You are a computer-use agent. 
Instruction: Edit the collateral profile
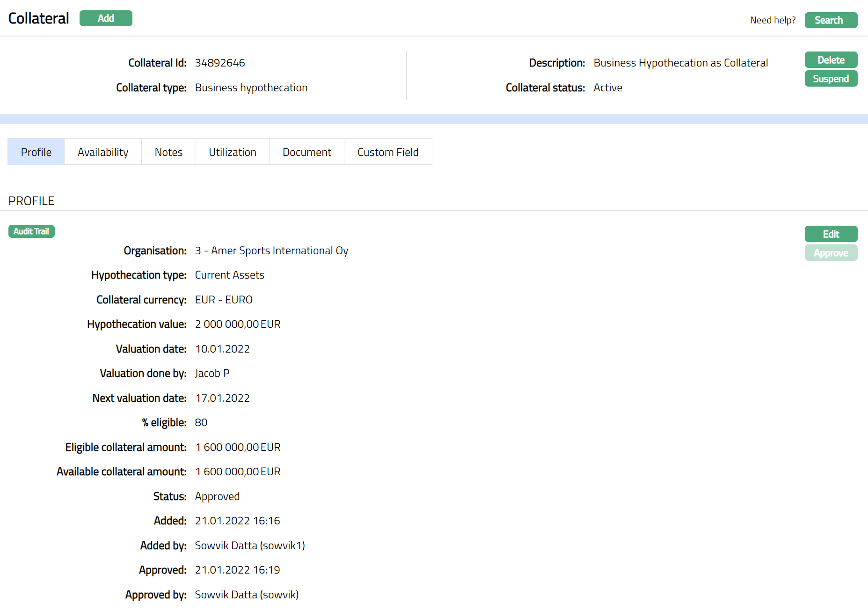(831, 234)
